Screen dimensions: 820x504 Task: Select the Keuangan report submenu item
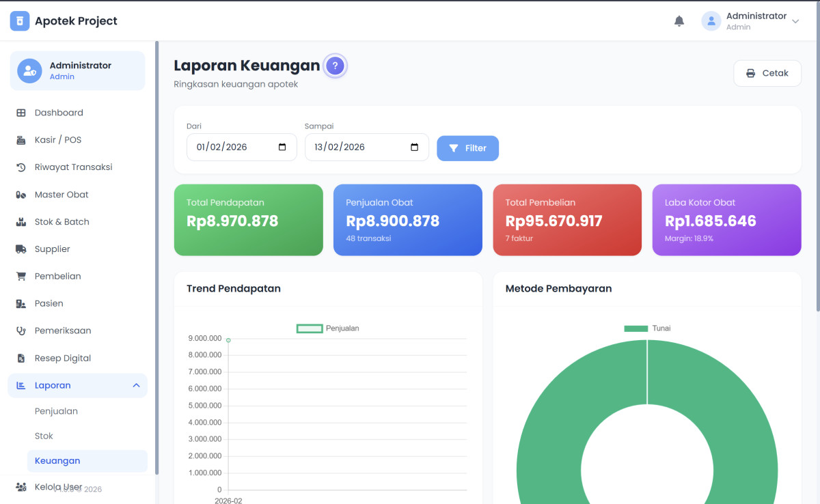tap(87, 461)
